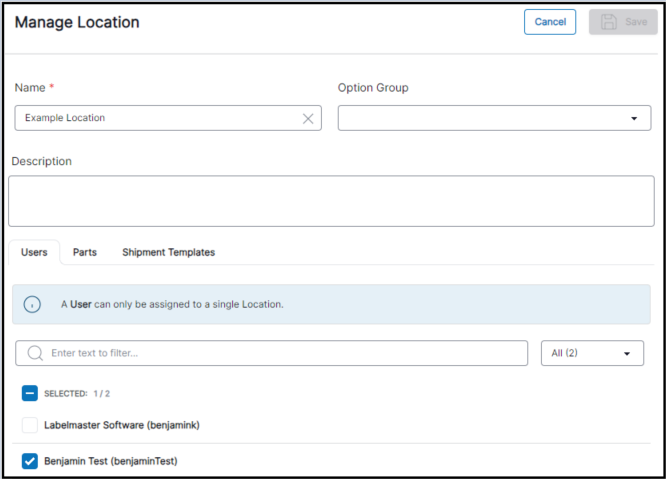Screen dimensions: 666x479
Task: Click the info icon in the User notice
Action: coord(32,304)
